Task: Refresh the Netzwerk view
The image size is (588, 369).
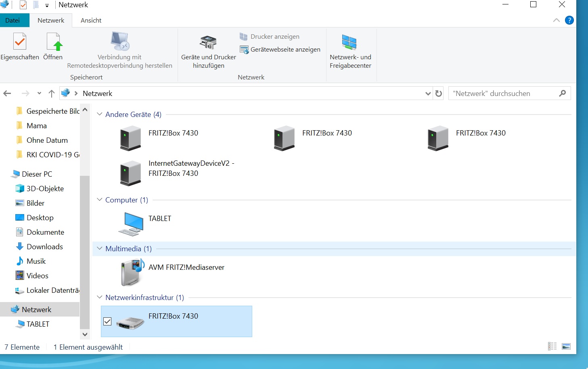Action: pos(439,94)
